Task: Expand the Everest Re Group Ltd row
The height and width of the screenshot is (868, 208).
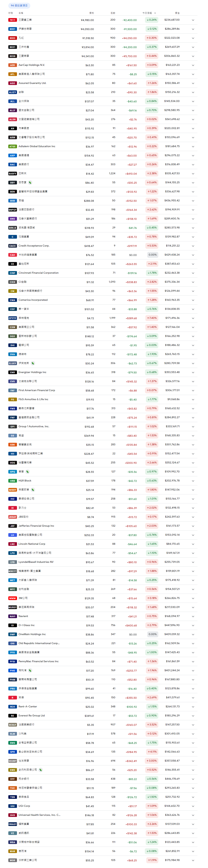Action: click(x=193, y=716)
